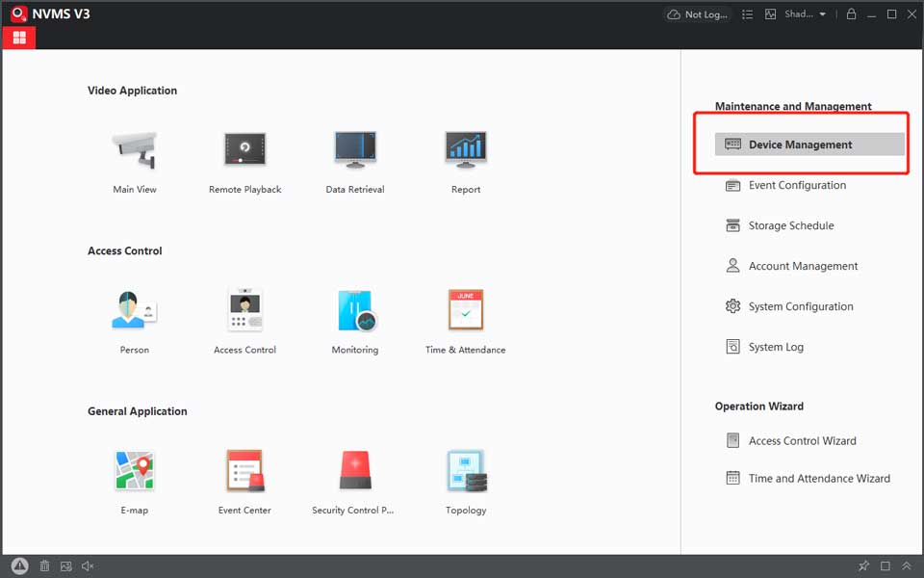
Task: Lock the client with the padlock icon
Action: pos(851,14)
